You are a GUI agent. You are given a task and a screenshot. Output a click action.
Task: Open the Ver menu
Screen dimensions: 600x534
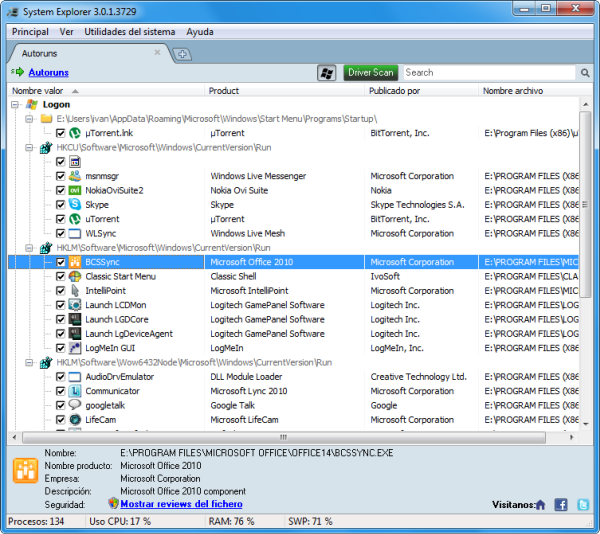tap(66, 32)
